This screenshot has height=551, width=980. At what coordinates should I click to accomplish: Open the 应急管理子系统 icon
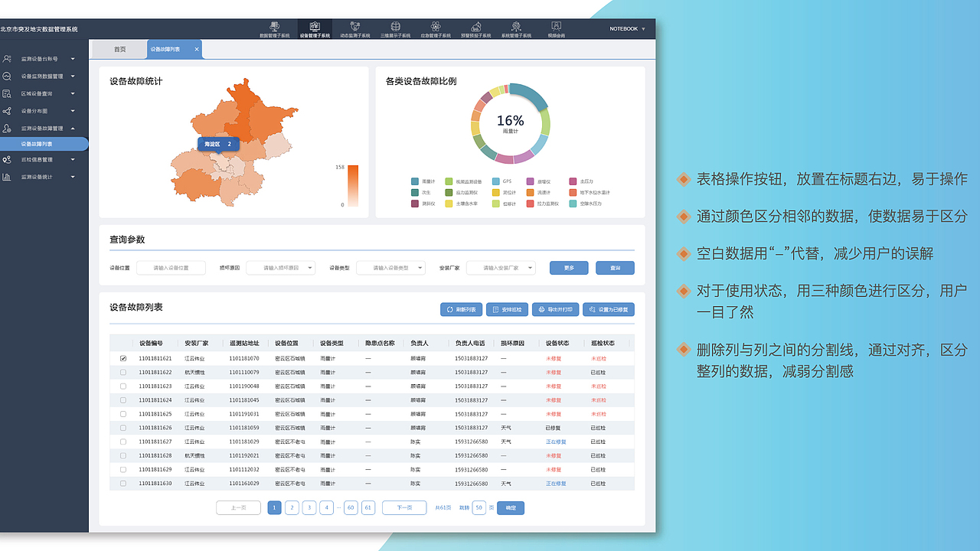[434, 29]
